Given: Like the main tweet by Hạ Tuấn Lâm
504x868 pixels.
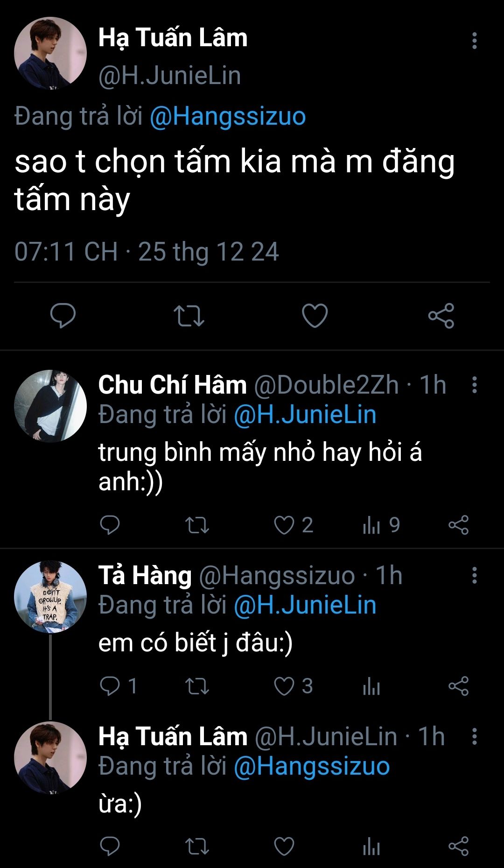Looking at the screenshot, I should [x=315, y=316].
